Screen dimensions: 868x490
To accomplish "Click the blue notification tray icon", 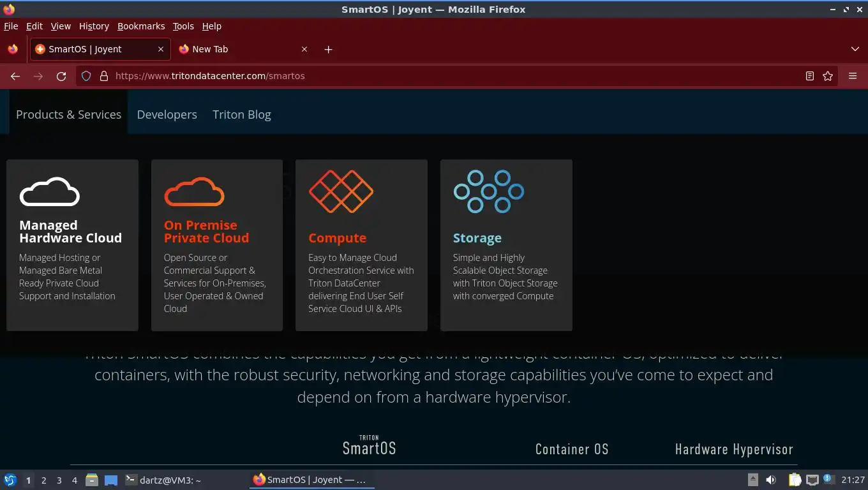I will tap(828, 479).
